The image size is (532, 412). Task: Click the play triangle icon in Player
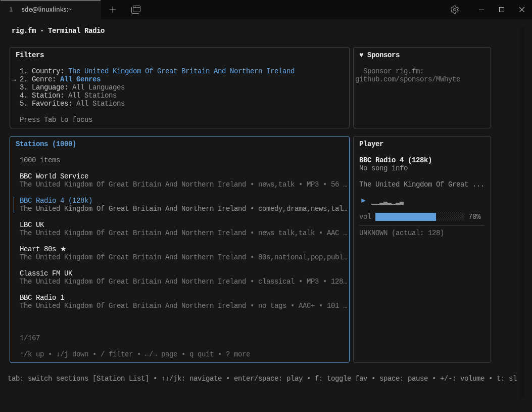coord(363,201)
